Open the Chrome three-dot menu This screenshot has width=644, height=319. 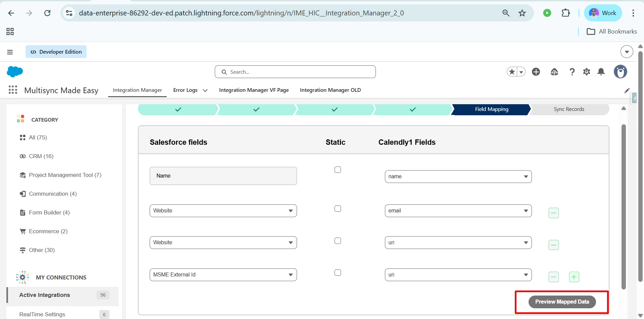[633, 13]
